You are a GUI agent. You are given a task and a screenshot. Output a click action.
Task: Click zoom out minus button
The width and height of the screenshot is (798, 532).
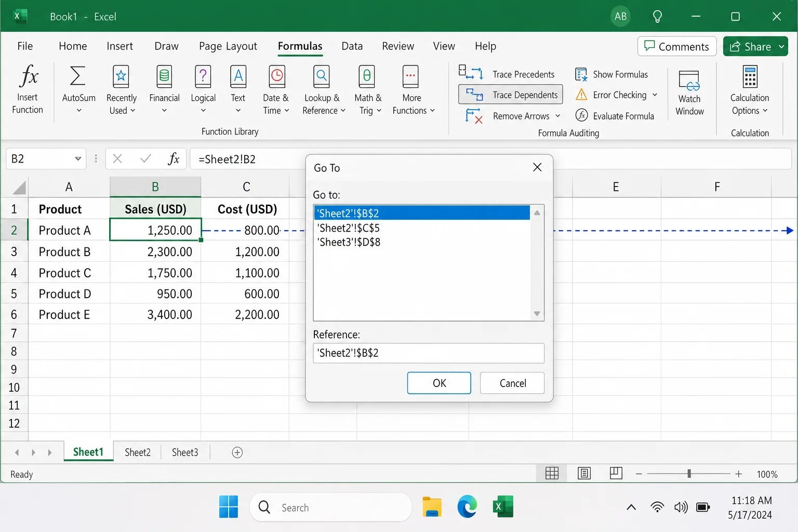639,474
